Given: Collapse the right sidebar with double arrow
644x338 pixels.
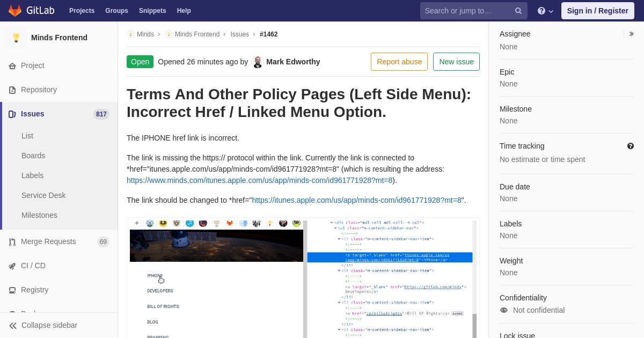Looking at the screenshot, I should point(632,34).
